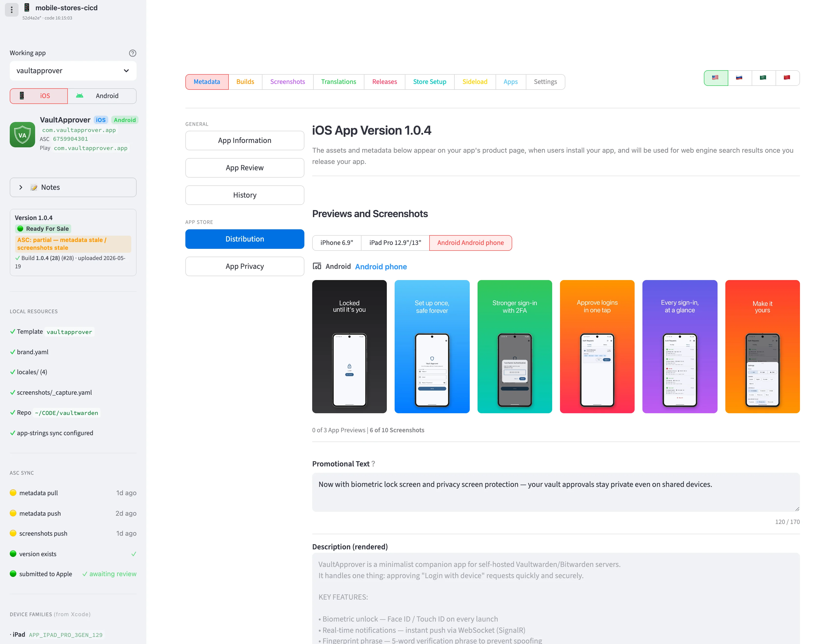Screen dimensions: 839x644
Task: Select the US flag locale
Action: point(716,78)
